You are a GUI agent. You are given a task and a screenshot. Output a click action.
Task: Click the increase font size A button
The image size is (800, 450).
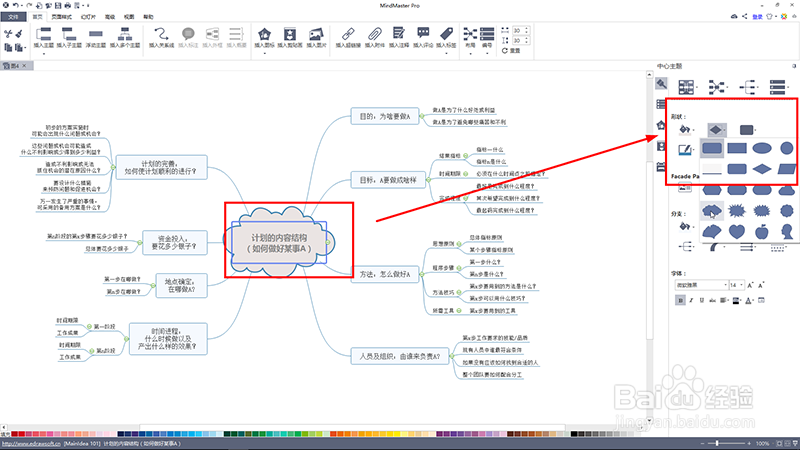tap(751, 285)
